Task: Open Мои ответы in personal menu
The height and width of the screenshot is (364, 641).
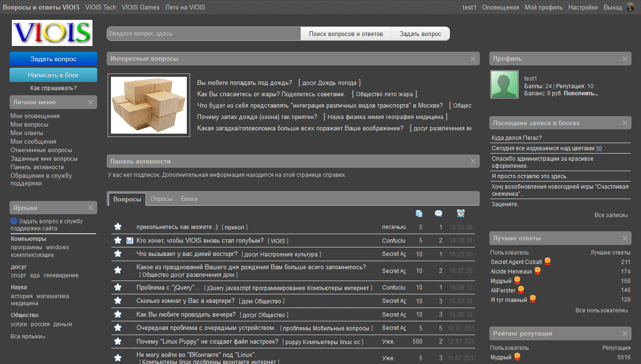Action: pyautogui.click(x=27, y=133)
